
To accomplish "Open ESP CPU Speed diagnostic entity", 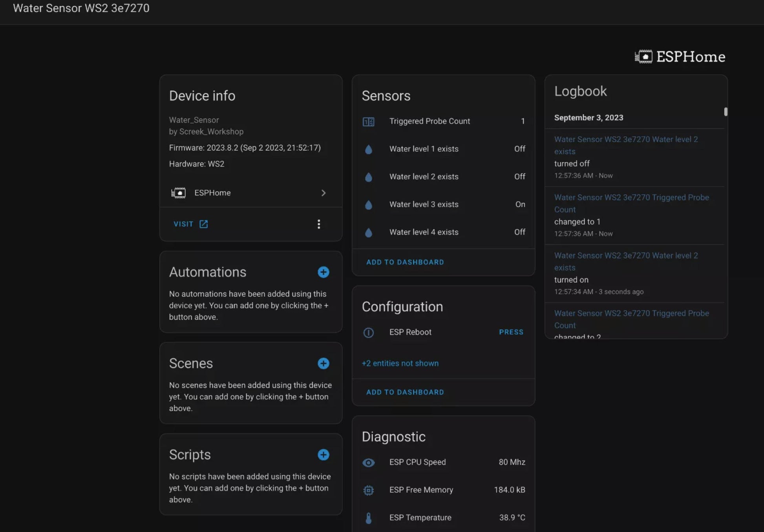I will click(x=444, y=462).
